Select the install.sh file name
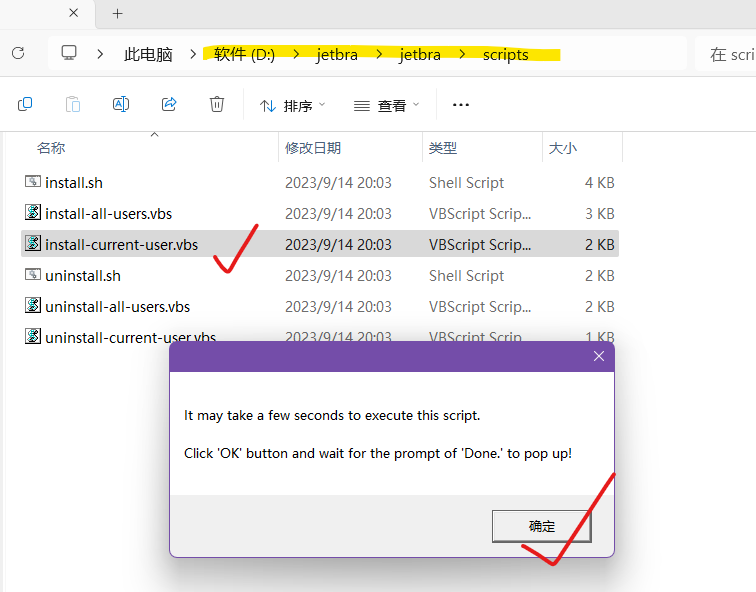The width and height of the screenshot is (756, 592). 74,183
